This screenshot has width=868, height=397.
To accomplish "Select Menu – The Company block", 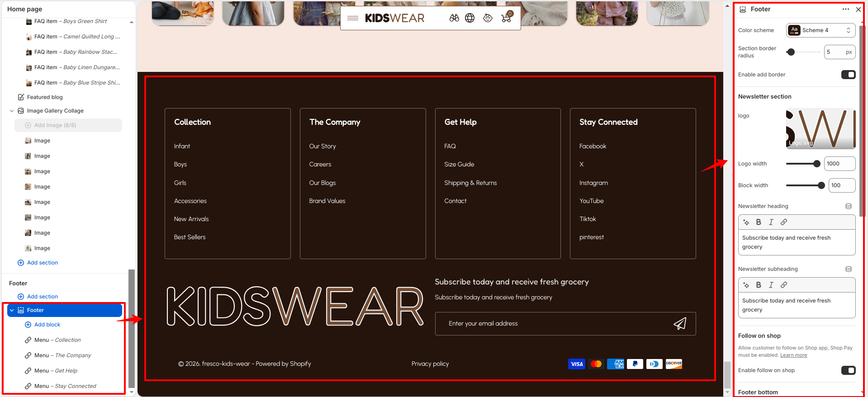I will (62, 355).
